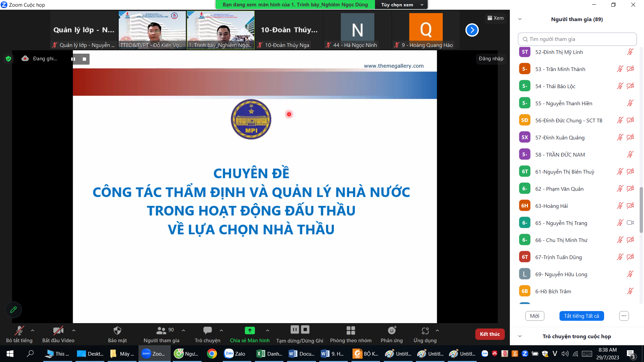
Task: Click the green Share Screen (Chia sẻ Màn hình) icon
Action: coord(250,331)
